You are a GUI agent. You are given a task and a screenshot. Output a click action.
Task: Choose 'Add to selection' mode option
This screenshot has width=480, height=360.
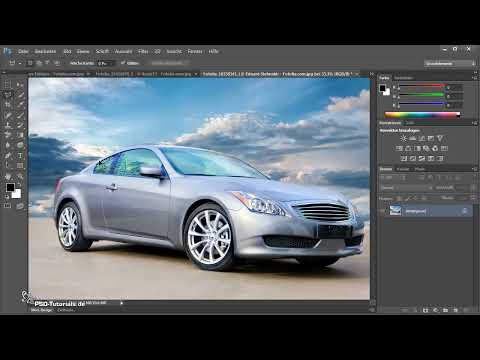coord(39,63)
